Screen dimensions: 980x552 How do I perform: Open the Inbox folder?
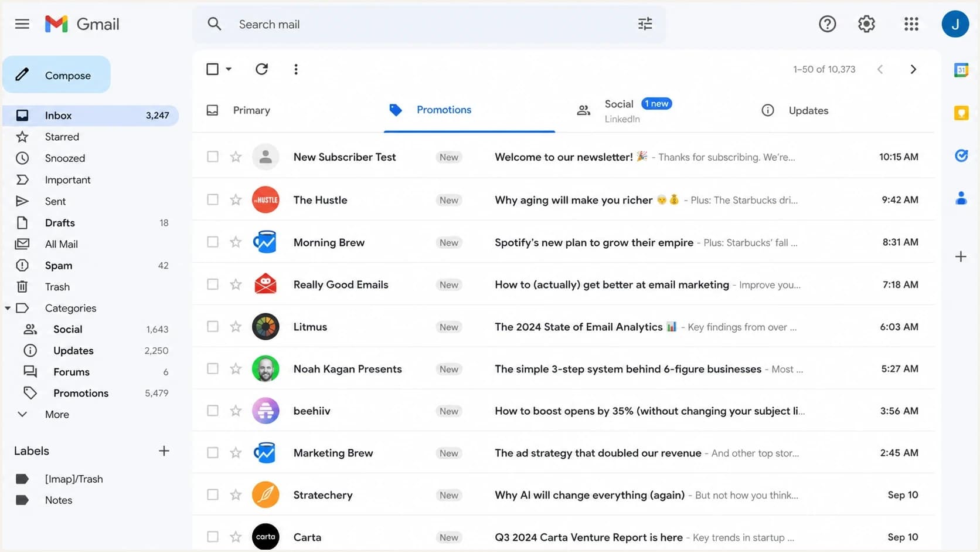(91, 116)
